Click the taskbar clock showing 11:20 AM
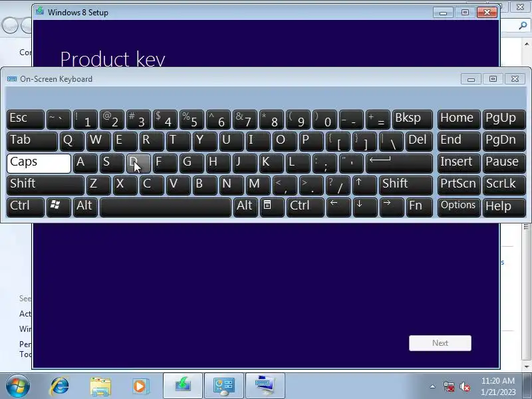The width and height of the screenshot is (532, 399). point(498,386)
